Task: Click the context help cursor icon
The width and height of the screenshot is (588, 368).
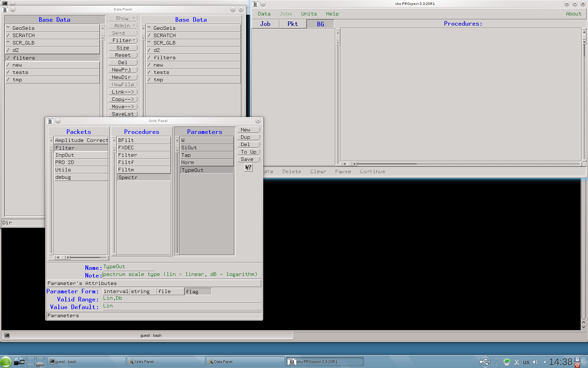Action: 248,168
